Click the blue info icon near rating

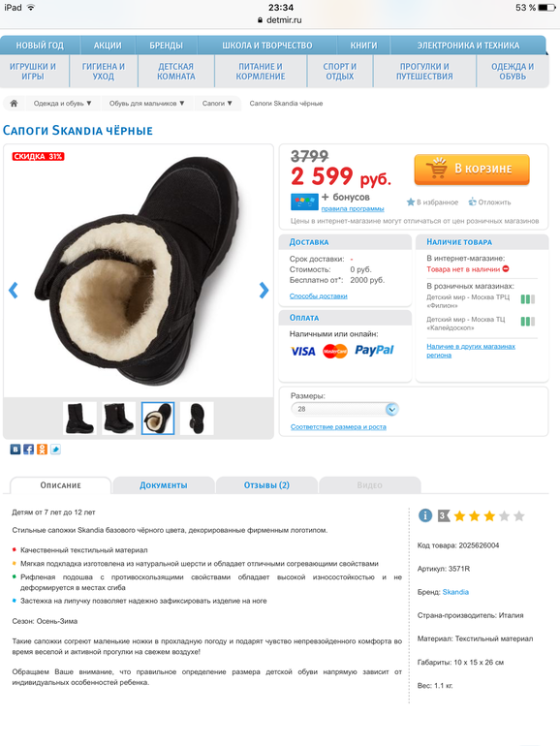[x=425, y=515]
